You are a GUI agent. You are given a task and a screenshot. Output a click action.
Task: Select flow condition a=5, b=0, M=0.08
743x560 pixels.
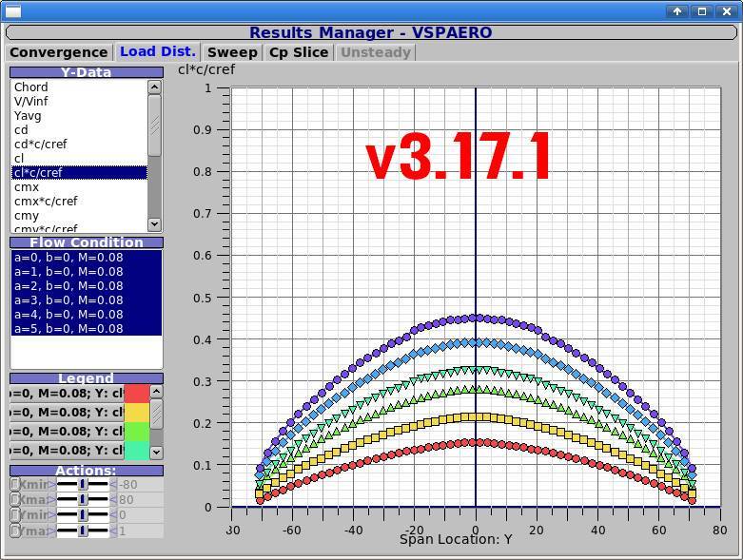click(87, 329)
